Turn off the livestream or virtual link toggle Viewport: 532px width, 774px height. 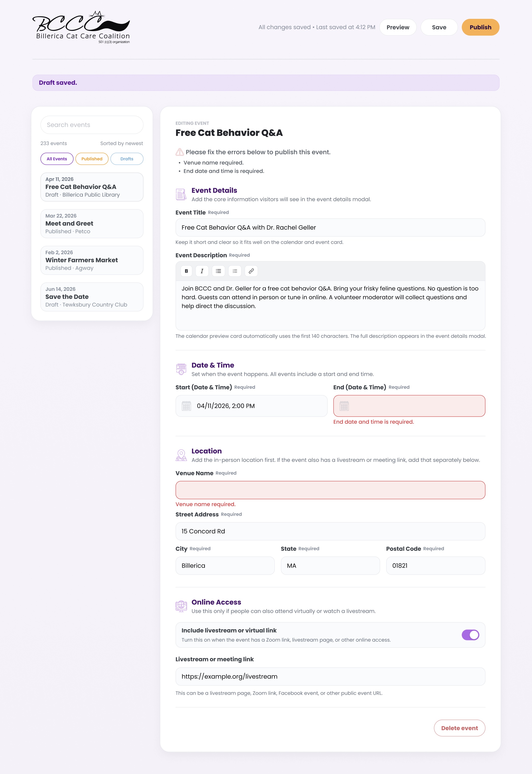(x=470, y=635)
